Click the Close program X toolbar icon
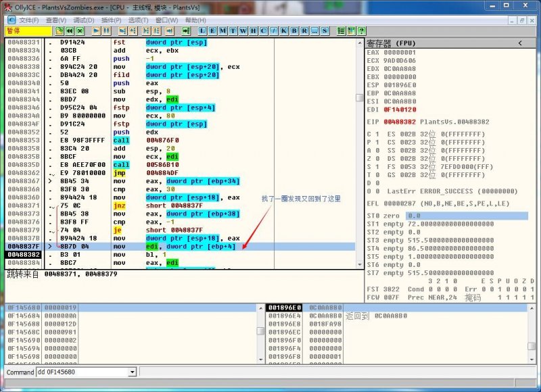The height and width of the screenshot is (392, 541). (80, 30)
